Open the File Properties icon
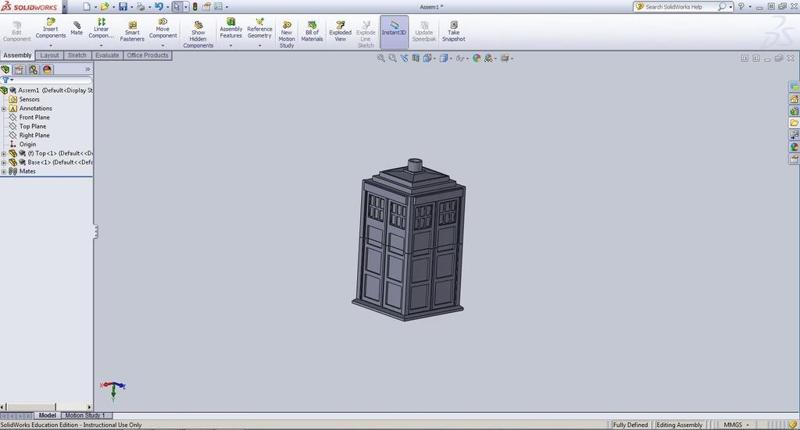Viewport: 800px width, 430px height. click(207, 7)
